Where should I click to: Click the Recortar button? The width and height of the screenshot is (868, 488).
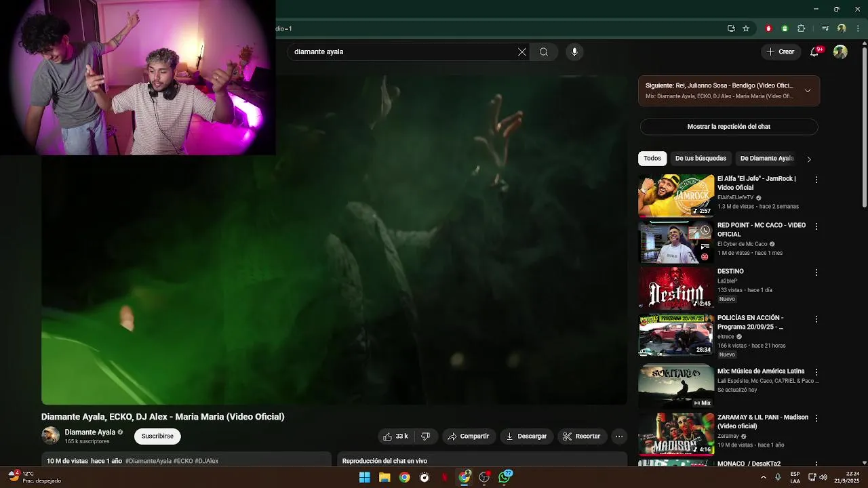[581, 436]
